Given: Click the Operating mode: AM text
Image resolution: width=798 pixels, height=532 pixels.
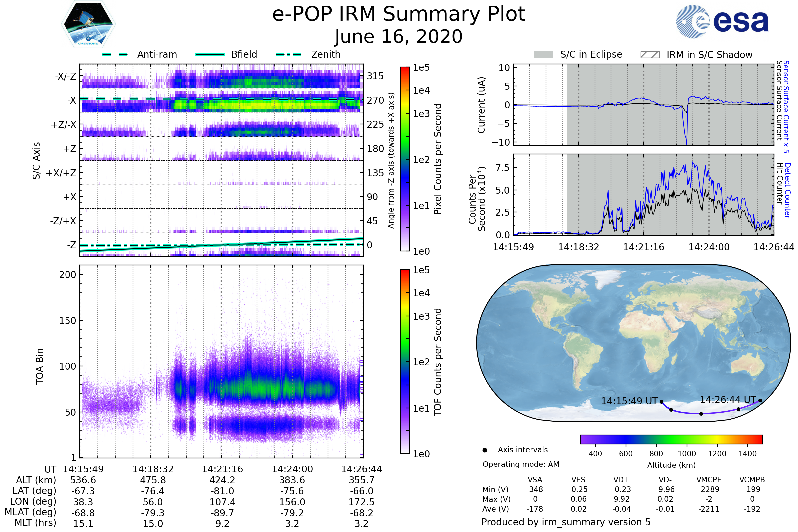Looking at the screenshot, I should (521, 464).
